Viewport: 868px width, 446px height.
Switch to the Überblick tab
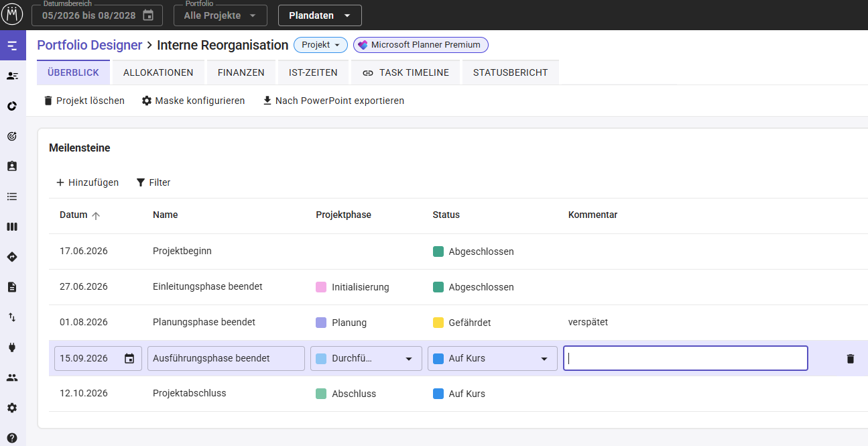73,72
